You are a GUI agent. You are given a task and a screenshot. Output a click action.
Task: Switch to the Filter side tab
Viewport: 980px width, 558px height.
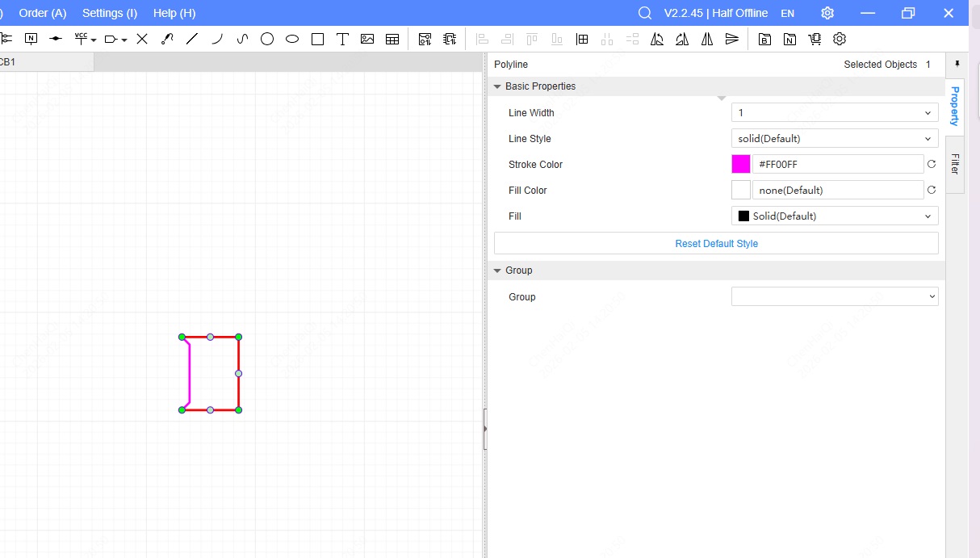click(x=955, y=164)
